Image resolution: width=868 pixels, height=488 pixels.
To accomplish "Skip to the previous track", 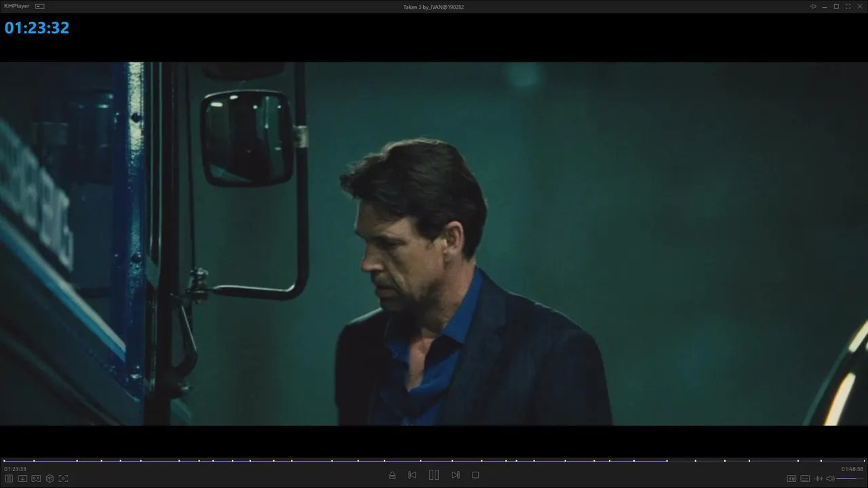I will point(412,475).
